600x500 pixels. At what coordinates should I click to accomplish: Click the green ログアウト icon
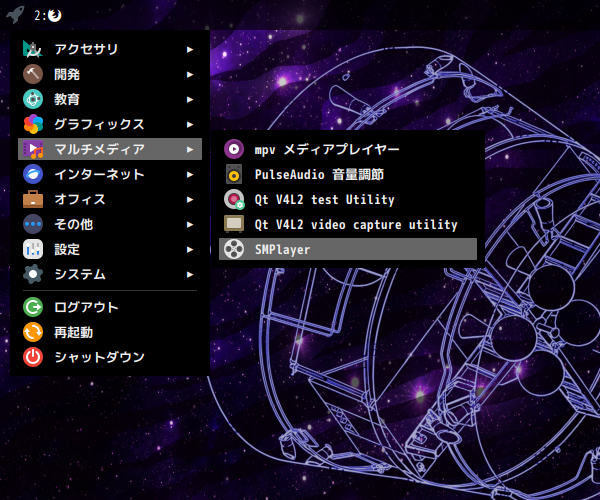coord(33,307)
